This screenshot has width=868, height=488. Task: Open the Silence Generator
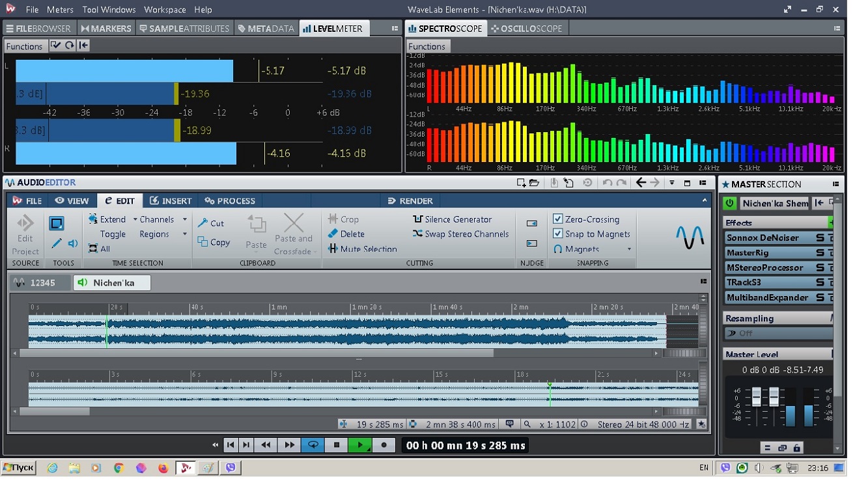[x=453, y=219]
